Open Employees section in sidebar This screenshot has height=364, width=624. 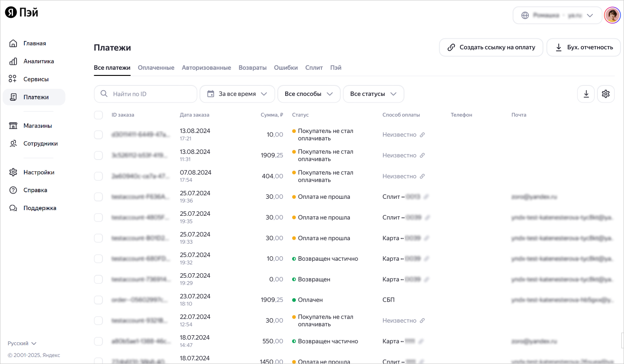tap(40, 144)
